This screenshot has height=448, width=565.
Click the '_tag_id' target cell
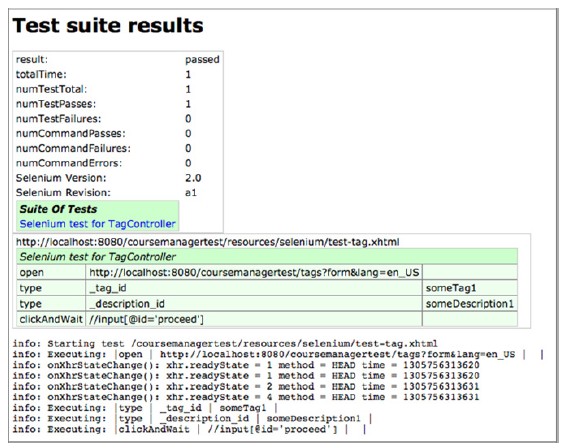[254, 288]
